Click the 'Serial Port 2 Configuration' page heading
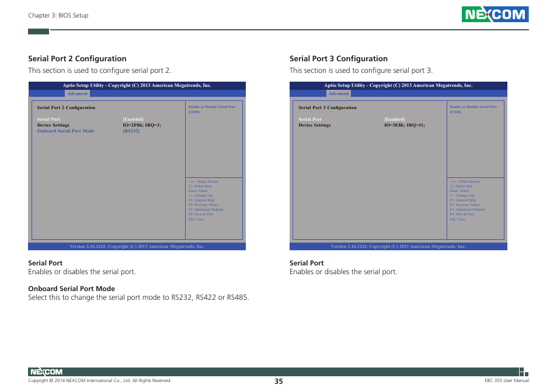The image size is (557, 392). 77,58
